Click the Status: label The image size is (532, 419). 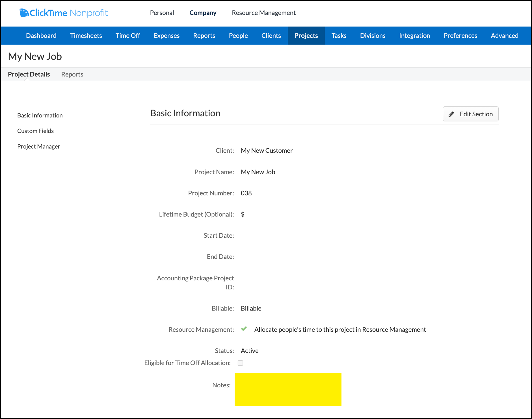click(x=224, y=351)
